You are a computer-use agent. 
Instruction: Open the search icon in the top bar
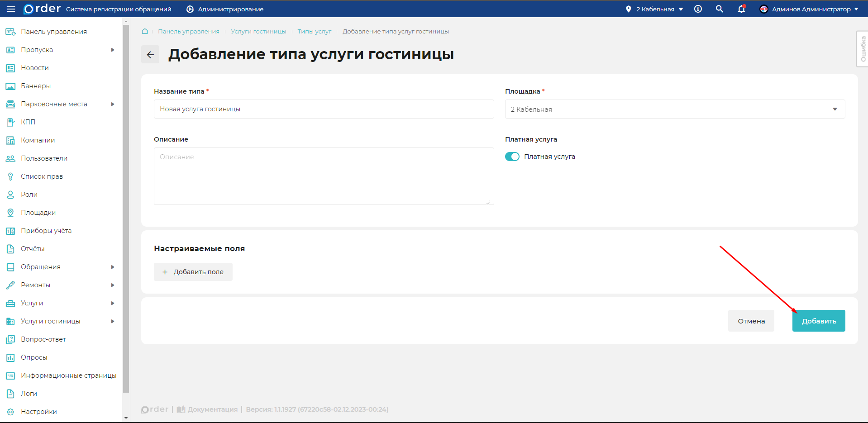(x=719, y=9)
